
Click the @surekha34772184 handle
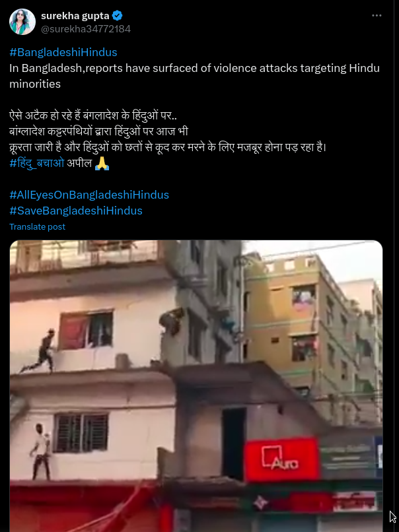coord(86,29)
